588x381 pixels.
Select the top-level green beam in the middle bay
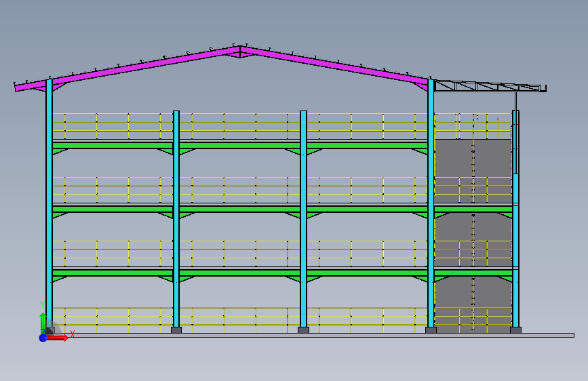[240, 145]
